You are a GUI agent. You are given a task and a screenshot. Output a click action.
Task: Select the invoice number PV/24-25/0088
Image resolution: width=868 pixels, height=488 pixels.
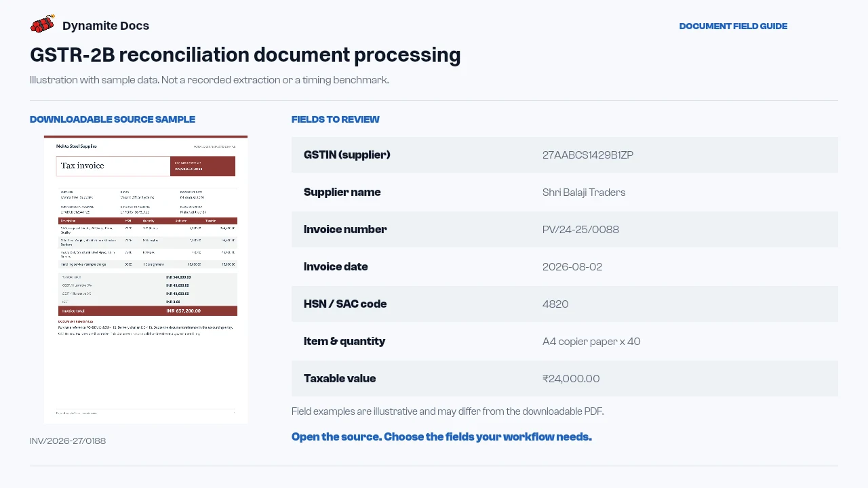(x=581, y=229)
